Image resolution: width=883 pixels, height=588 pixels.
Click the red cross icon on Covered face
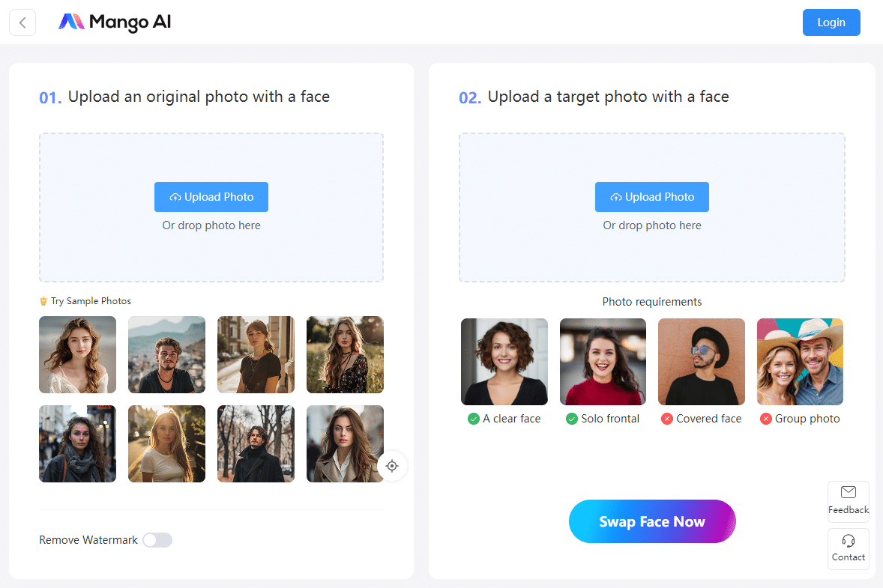pyautogui.click(x=666, y=419)
